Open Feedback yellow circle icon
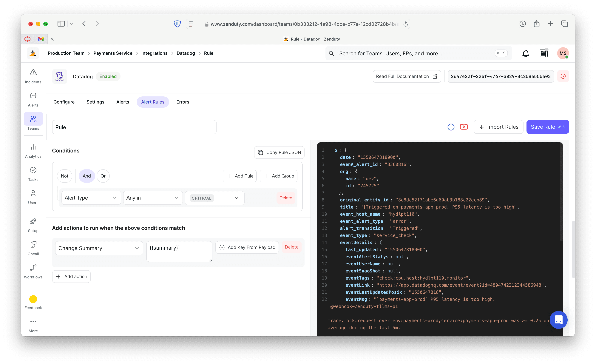 point(33,299)
